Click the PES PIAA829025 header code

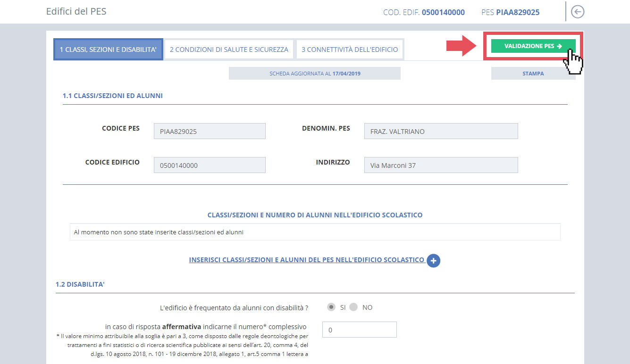(510, 12)
